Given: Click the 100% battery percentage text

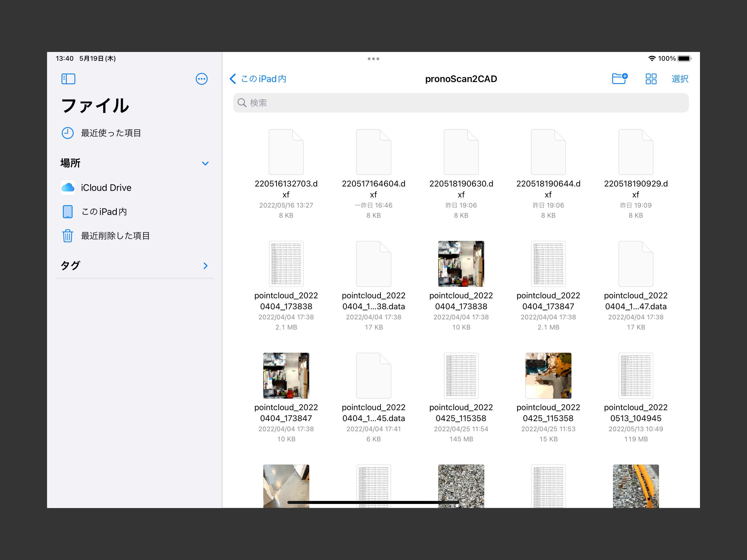Looking at the screenshot, I should point(667,59).
